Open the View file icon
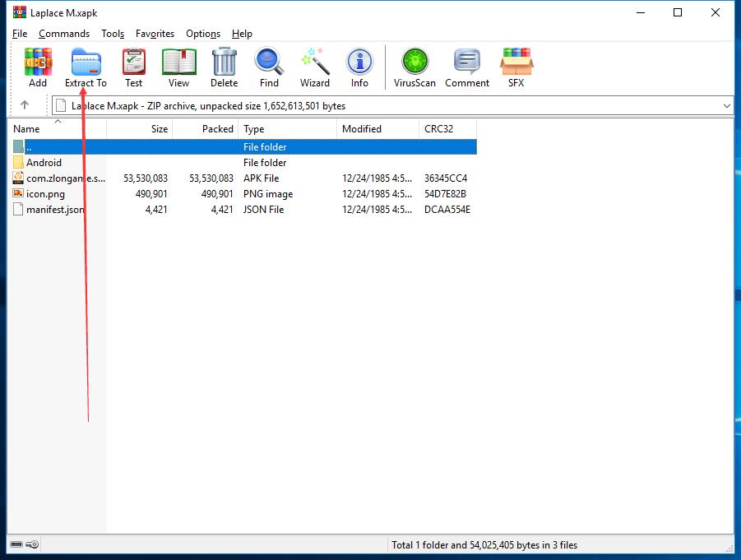 tap(178, 66)
